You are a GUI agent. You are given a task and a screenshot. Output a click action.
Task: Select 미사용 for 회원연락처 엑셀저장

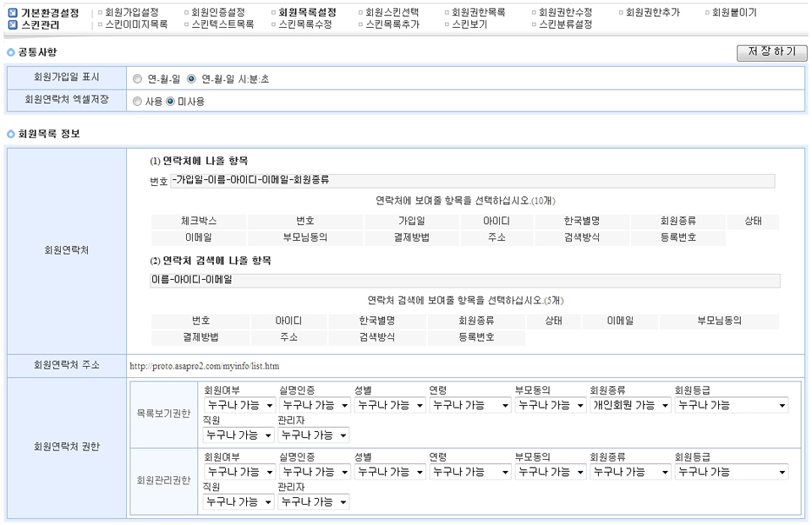[x=171, y=101]
